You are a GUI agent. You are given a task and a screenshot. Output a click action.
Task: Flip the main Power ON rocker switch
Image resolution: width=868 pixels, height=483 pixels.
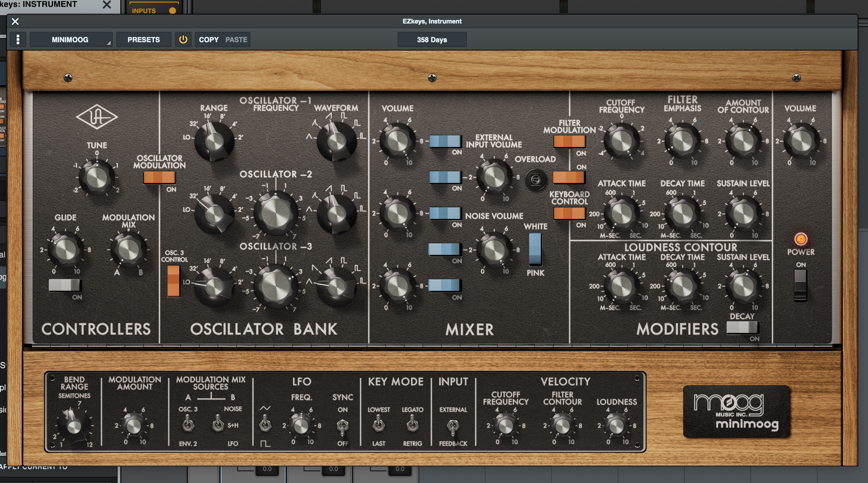pos(801,285)
